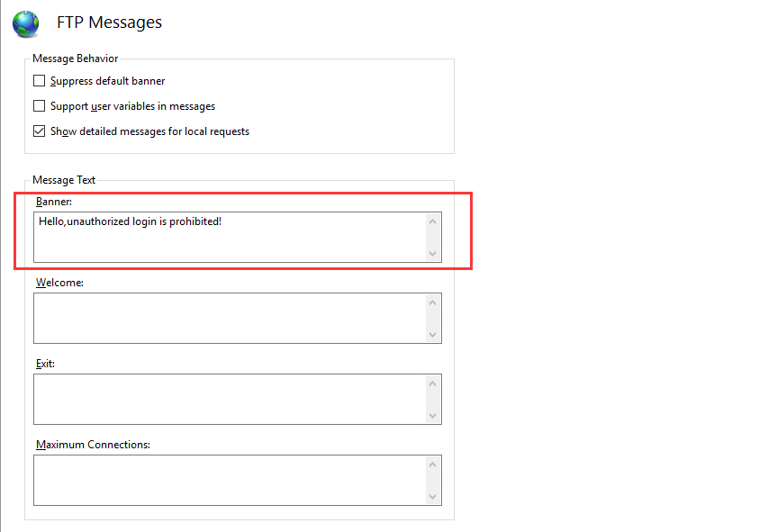777x532 pixels.
Task: Click the Message Behavior group heading
Action: point(76,59)
